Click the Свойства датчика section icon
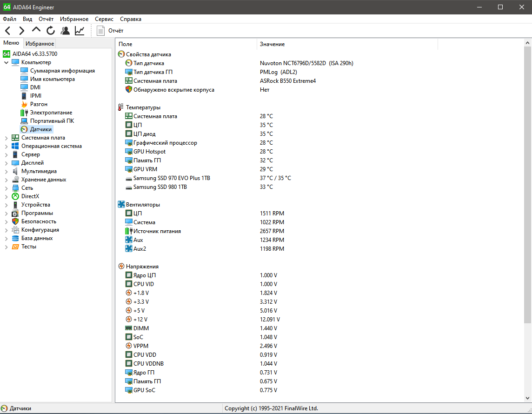Screen dimensions: 532x414 (x=121, y=54)
